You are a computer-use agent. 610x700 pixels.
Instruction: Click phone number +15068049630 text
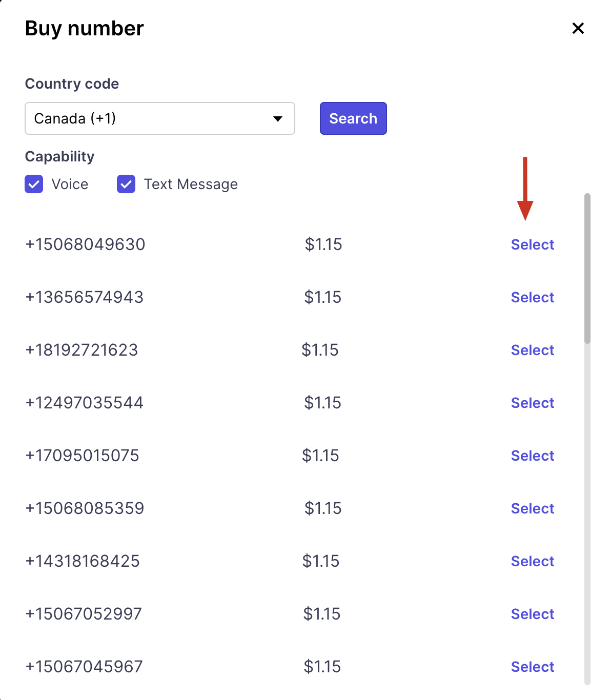[85, 244]
